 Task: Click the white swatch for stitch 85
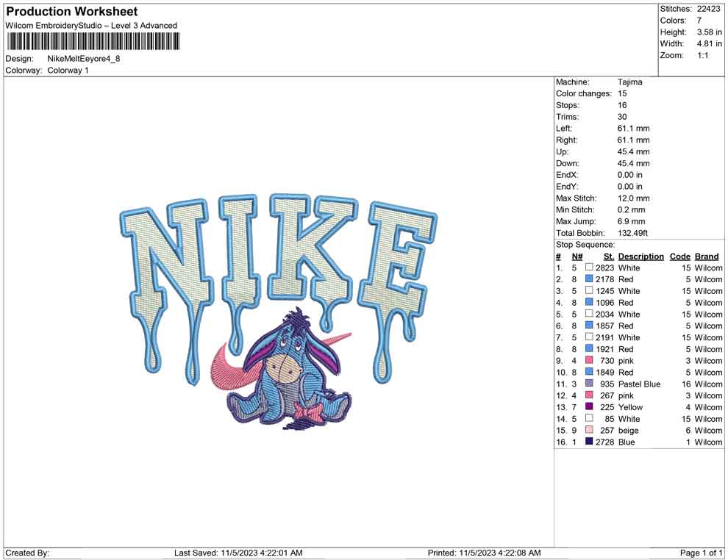point(589,418)
